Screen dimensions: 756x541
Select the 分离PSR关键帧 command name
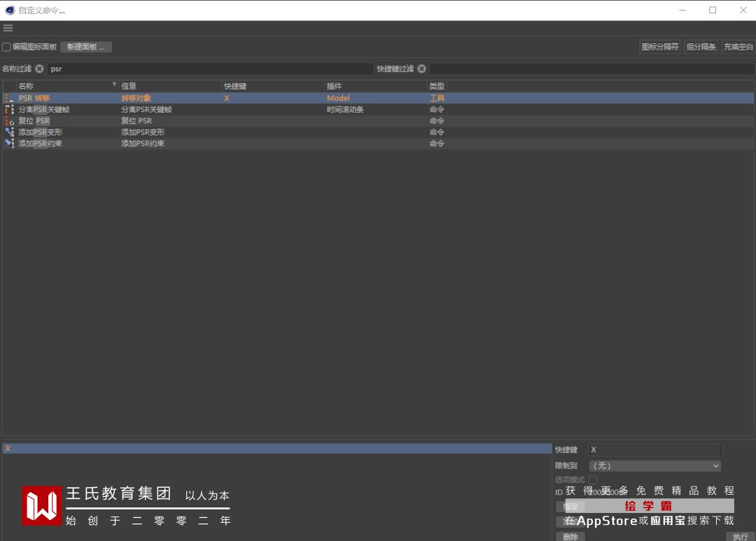44,109
